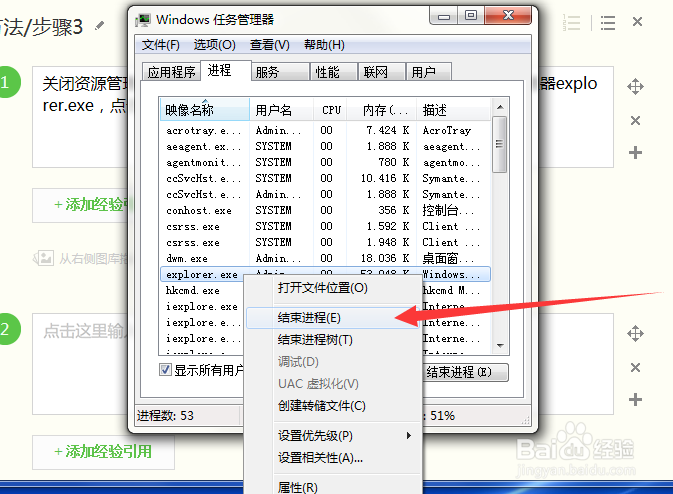Expand the 设置优先级(P) submenu arrow
Screen dimensions: 673x494
pyautogui.click(x=409, y=436)
